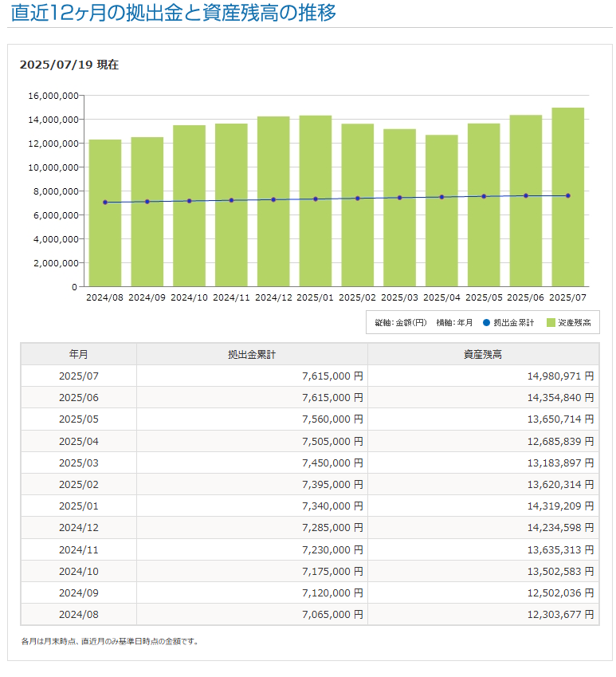Click the value 7,285,000 円
This screenshot has width=616, height=677.
[332, 528]
